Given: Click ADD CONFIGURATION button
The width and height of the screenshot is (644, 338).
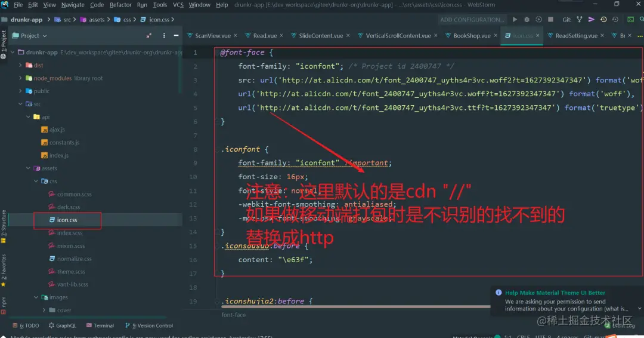Looking at the screenshot, I should [x=472, y=19].
